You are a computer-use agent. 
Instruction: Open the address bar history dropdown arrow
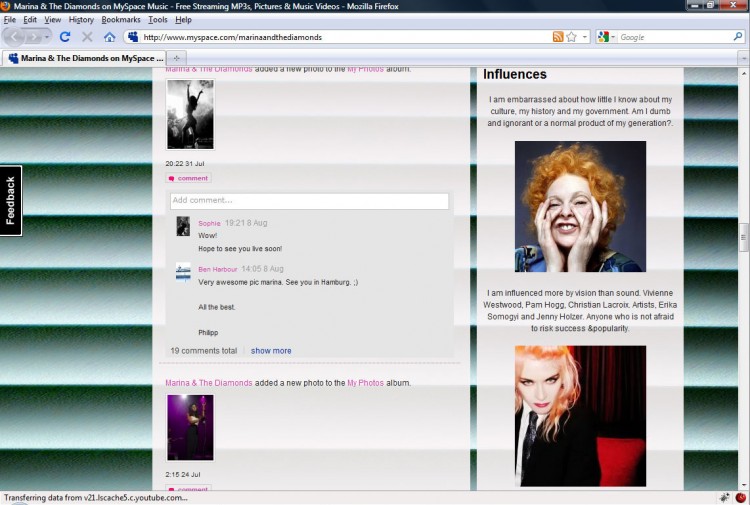click(x=585, y=37)
